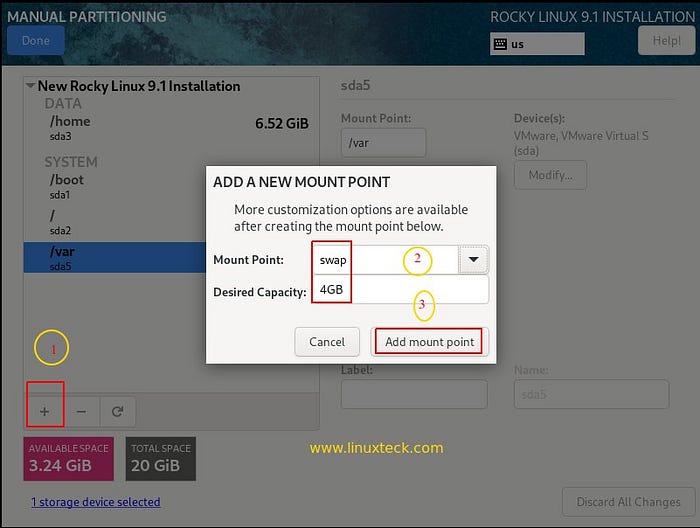Collapse New Rocky Linux 9.1 Installation tree
The height and width of the screenshot is (528, 700).
coord(30,85)
